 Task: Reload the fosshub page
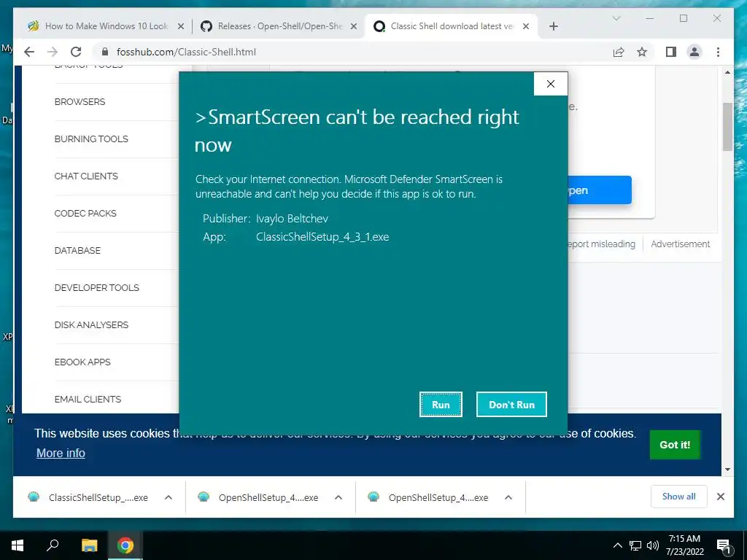click(x=76, y=52)
